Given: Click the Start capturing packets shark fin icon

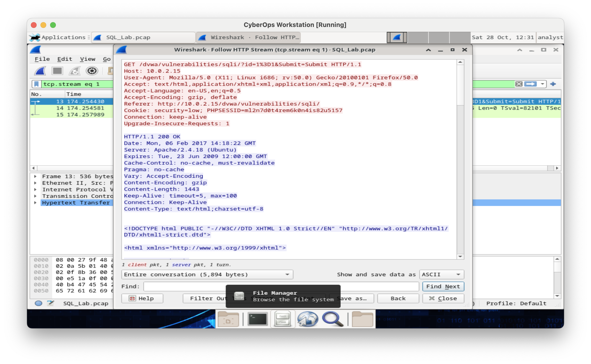Looking at the screenshot, I should (40, 71).
